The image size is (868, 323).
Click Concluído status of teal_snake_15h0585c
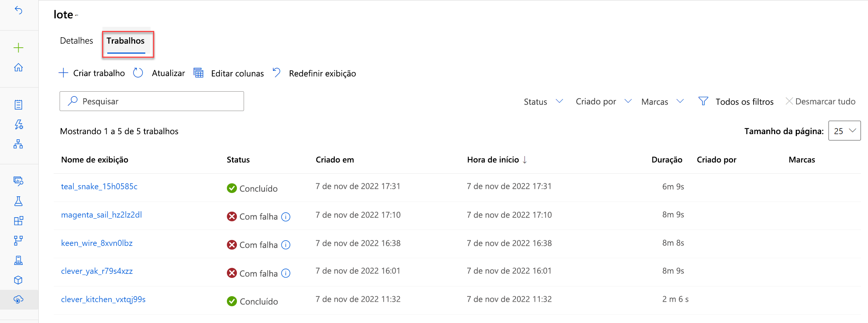[252, 189]
